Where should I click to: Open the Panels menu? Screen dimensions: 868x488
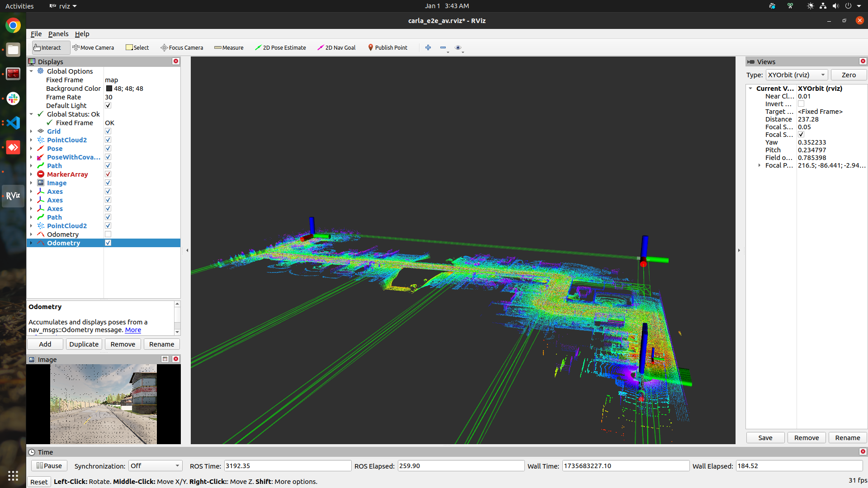(58, 34)
